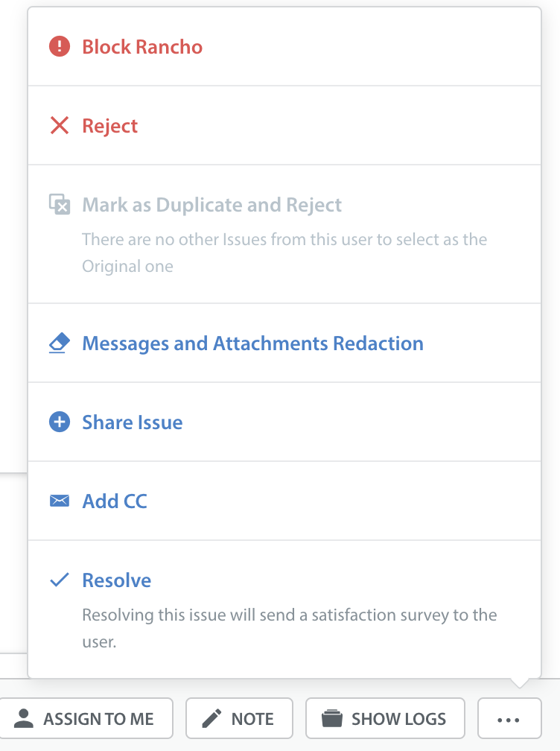Viewport: 560px width, 751px height.
Task: Click the red exclamation Block icon
Action: click(60, 46)
